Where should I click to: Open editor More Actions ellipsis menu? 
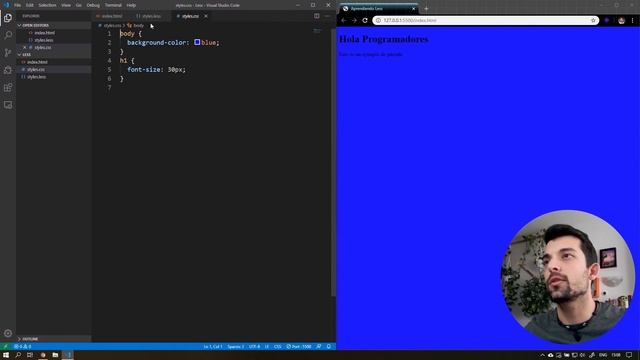coord(327,16)
